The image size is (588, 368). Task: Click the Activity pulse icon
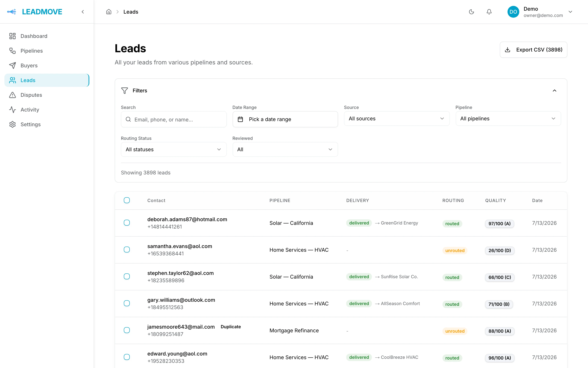point(12,110)
